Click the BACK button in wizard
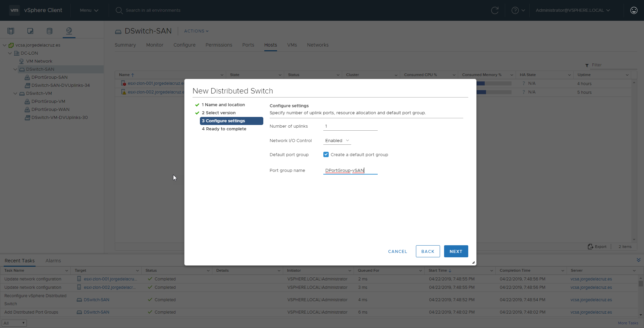 coord(428,251)
